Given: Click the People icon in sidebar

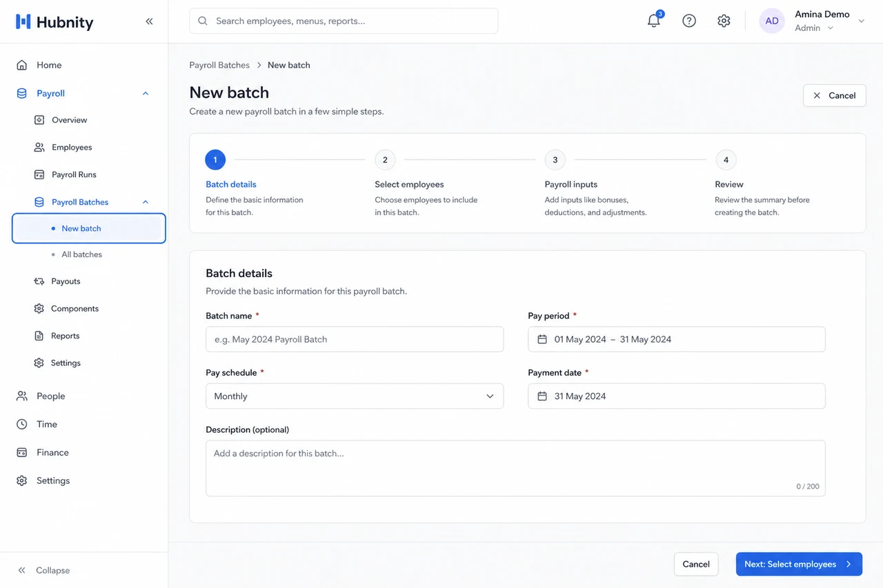Looking at the screenshot, I should [22, 396].
